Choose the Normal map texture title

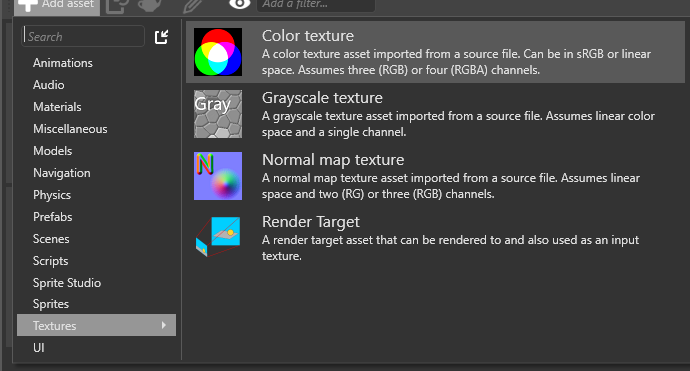click(x=333, y=160)
